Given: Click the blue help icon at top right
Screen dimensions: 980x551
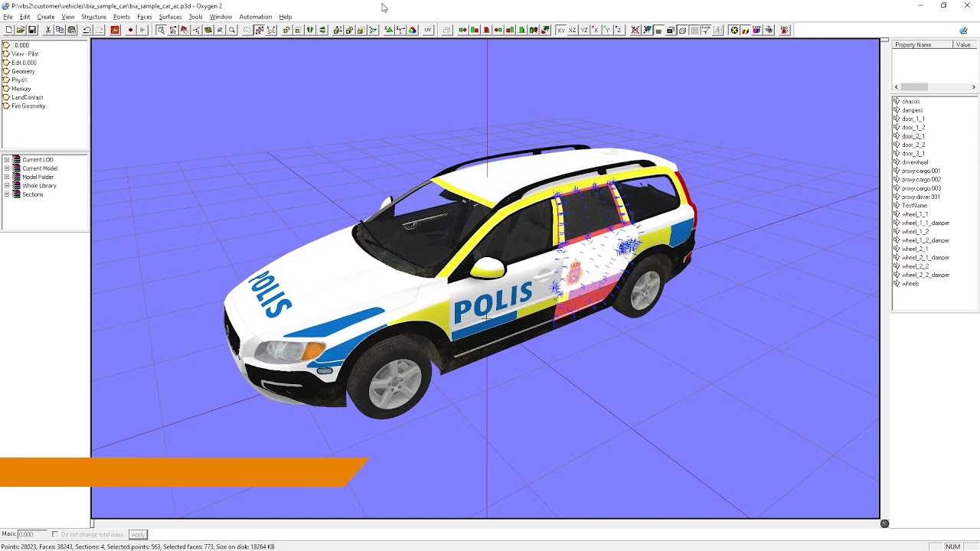Looking at the screenshot, I should pyautogui.click(x=963, y=30).
